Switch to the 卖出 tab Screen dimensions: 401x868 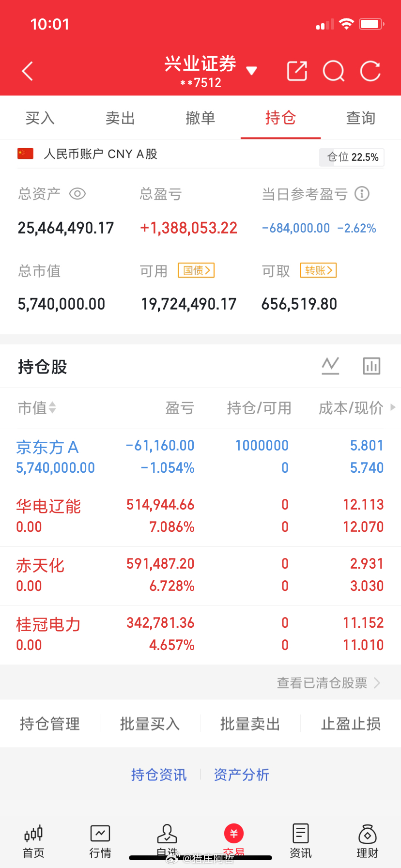pyautogui.click(x=120, y=118)
